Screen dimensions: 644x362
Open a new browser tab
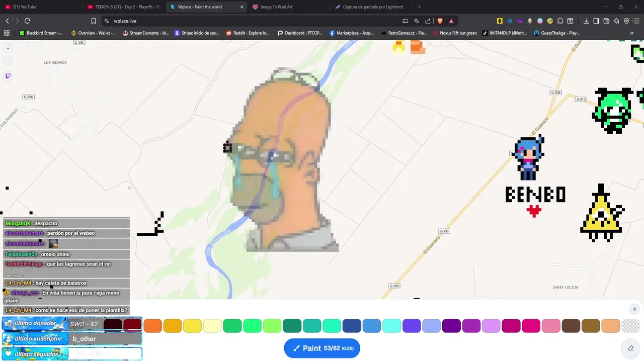pos(419,7)
